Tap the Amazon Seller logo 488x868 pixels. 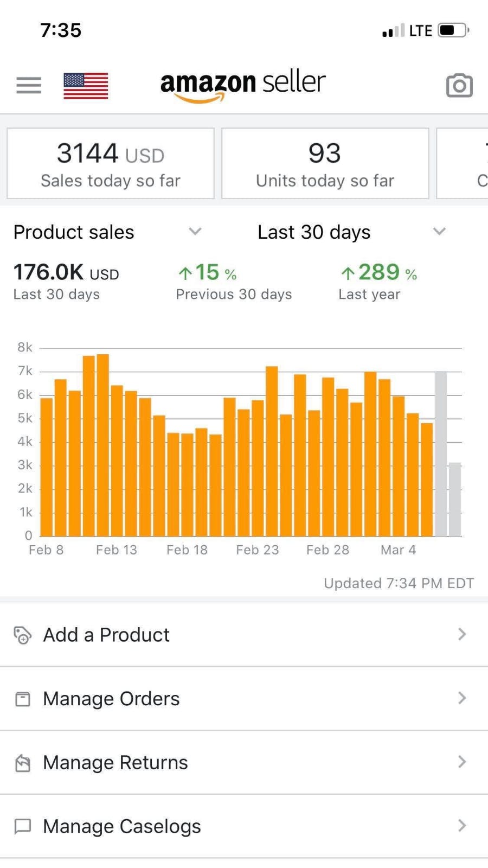click(x=243, y=85)
